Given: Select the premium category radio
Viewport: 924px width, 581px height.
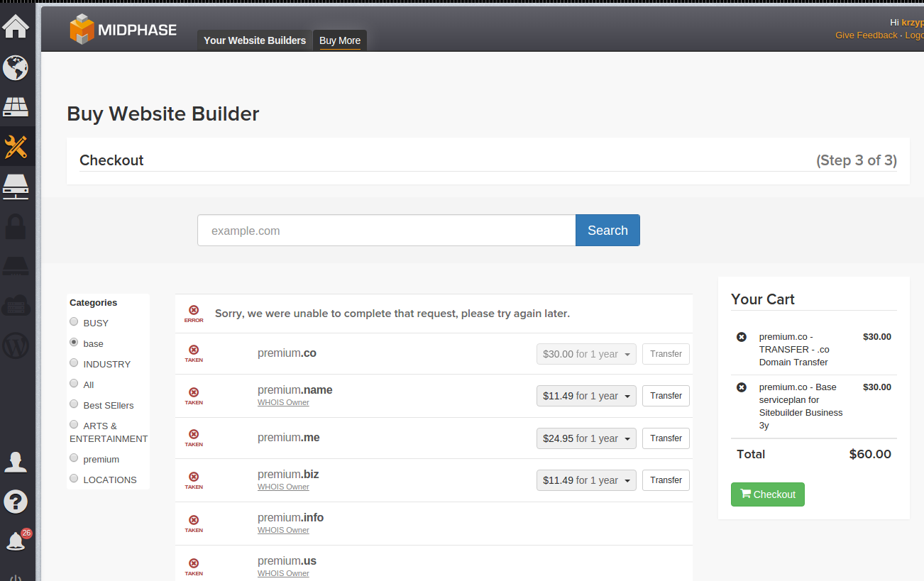Looking at the screenshot, I should [74, 458].
